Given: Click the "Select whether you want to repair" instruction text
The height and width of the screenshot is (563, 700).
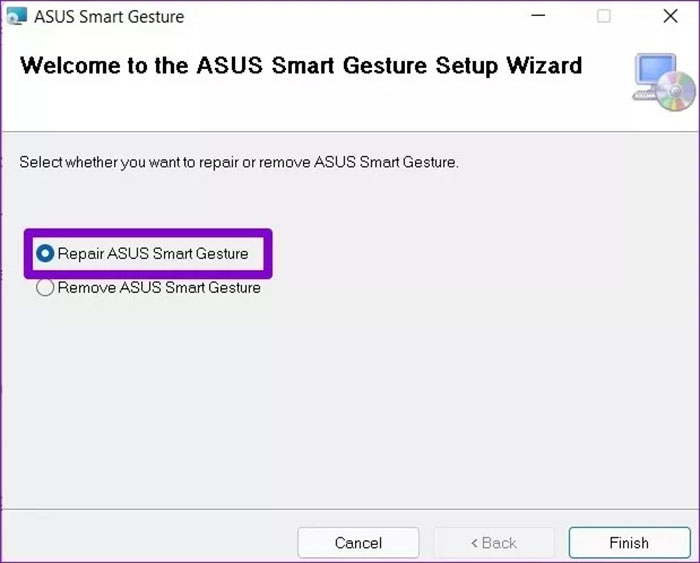Looking at the screenshot, I should (239, 162).
